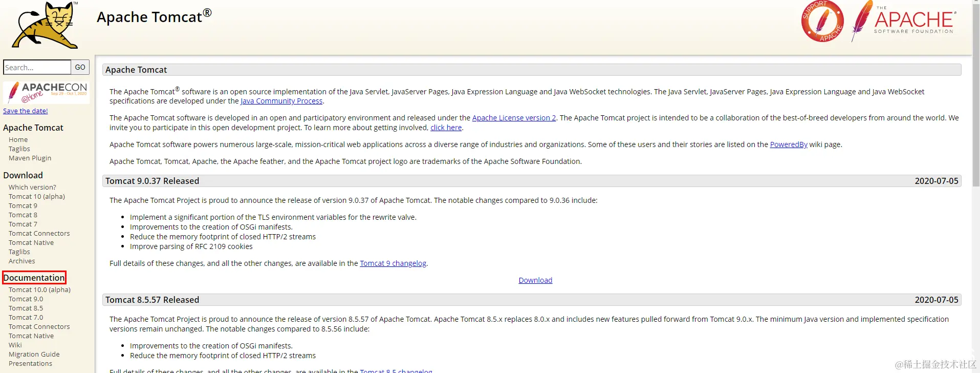
Task: Click the Tomcat 8.5.57 Released heading
Action: coord(153,300)
